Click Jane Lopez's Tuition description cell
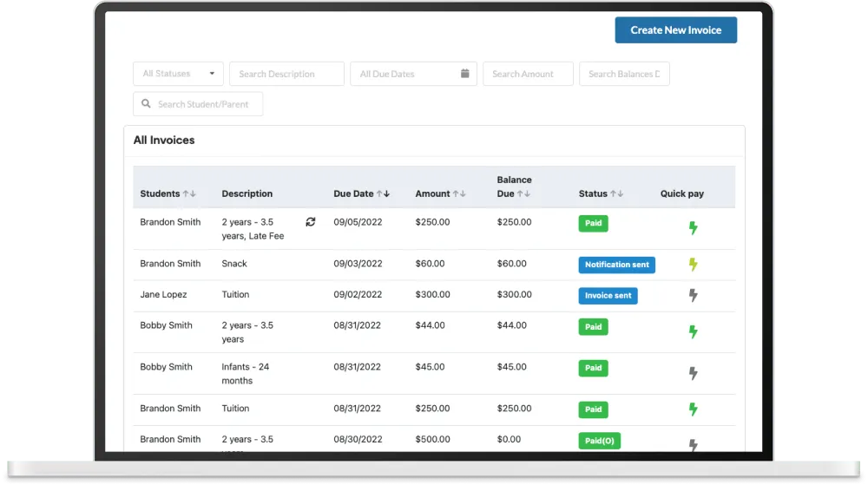Image resolution: width=868 pixels, height=485 pixels. coord(235,294)
